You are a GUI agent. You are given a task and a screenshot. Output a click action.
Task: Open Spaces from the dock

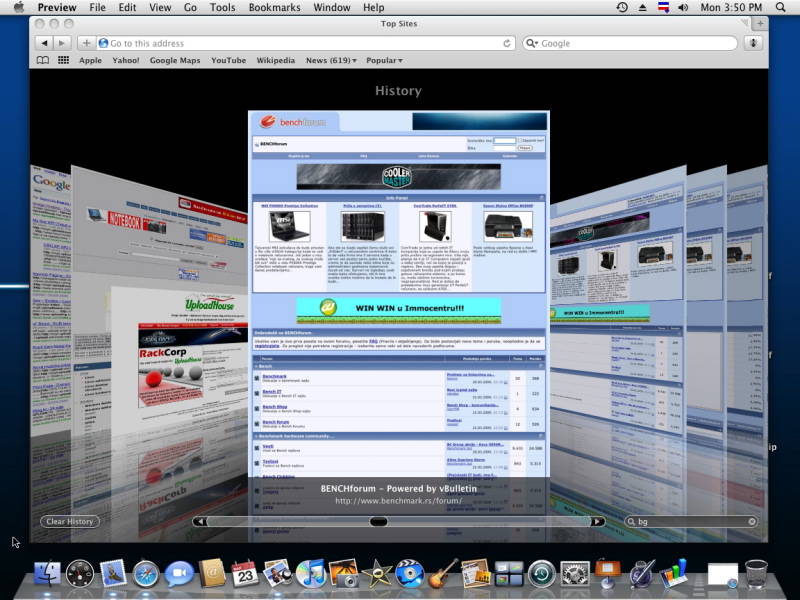pos(509,573)
